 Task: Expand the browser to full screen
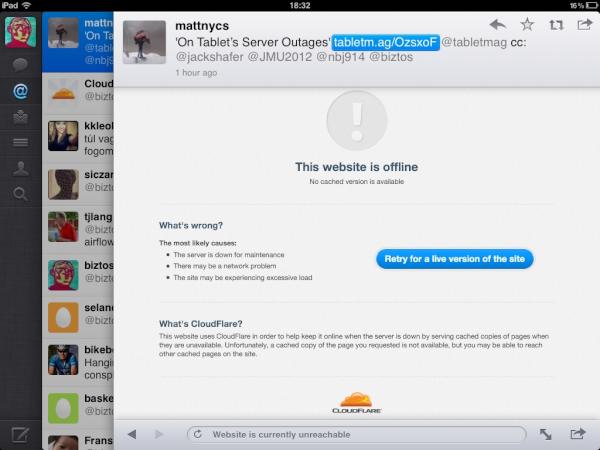pos(545,434)
